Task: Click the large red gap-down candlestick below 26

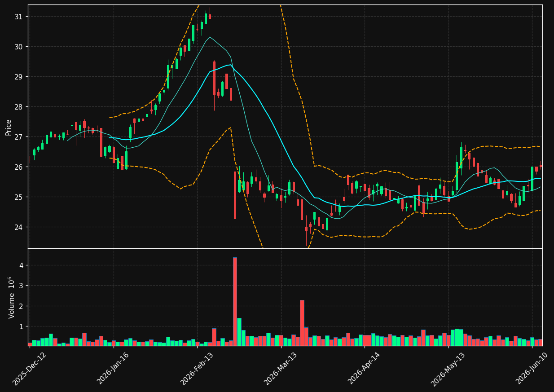Action: pyautogui.click(x=235, y=195)
